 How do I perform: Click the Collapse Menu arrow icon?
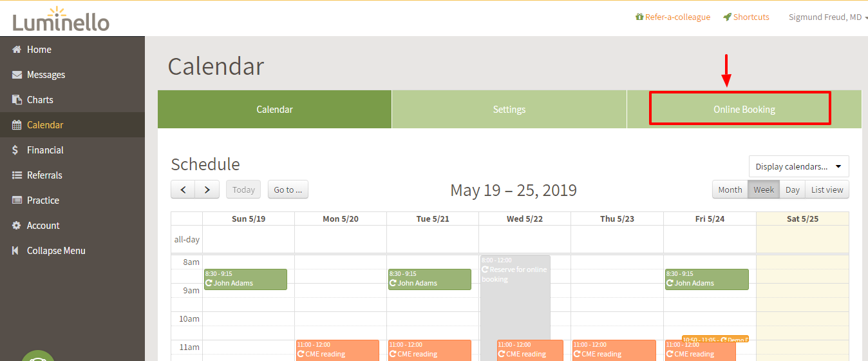15,251
